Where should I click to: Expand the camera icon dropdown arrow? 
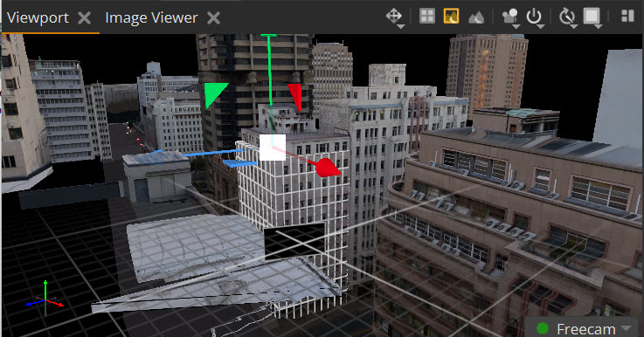click(516, 27)
